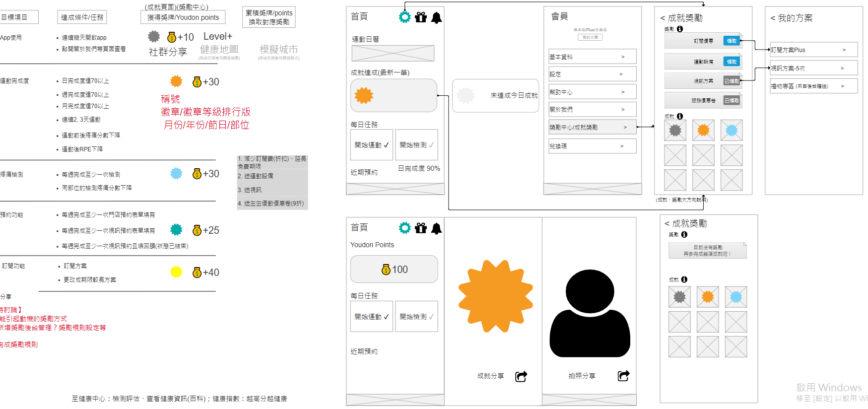Click info icon beside 獎勵 in top 成就獎勵 panel
The height and width of the screenshot is (409, 868).
pyautogui.click(x=680, y=29)
